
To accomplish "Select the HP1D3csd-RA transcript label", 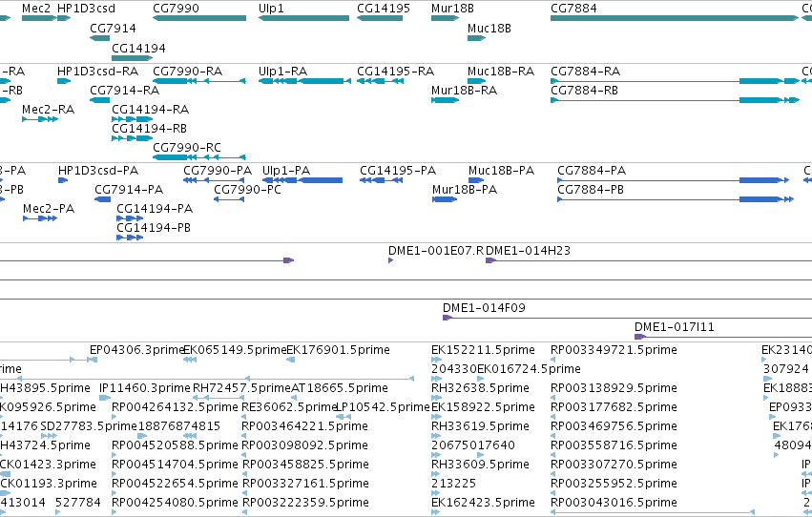I will point(98,71).
